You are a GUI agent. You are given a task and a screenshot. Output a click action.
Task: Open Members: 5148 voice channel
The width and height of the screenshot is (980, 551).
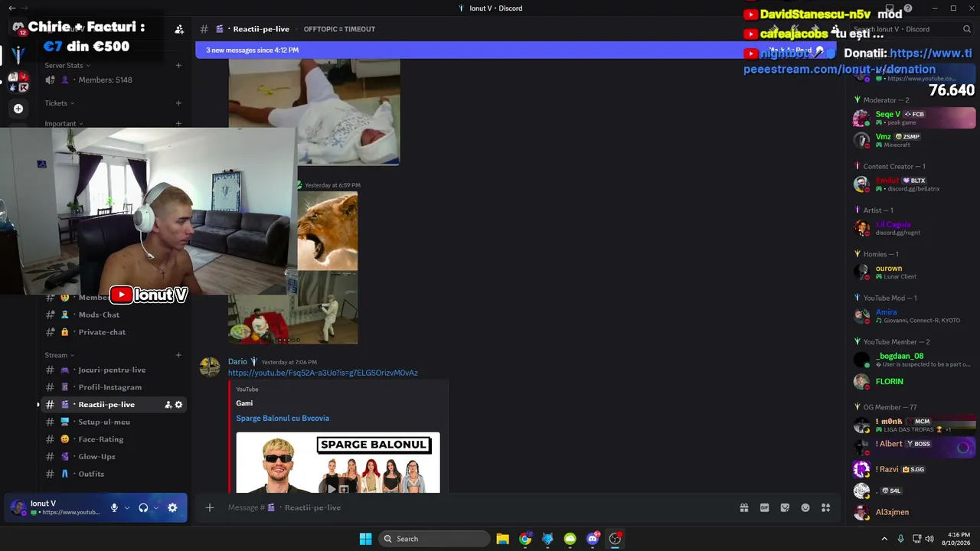(x=114, y=80)
